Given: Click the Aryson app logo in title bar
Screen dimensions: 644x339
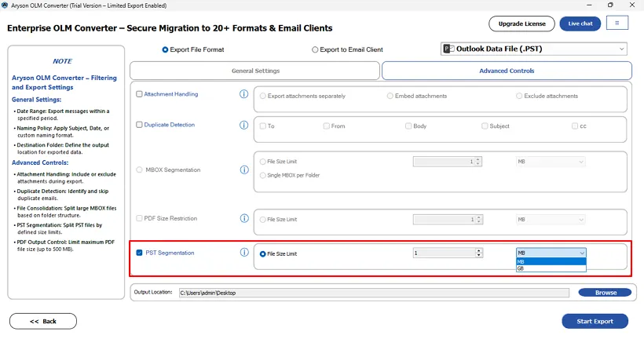Looking at the screenshot, I should tap(5, 4).
